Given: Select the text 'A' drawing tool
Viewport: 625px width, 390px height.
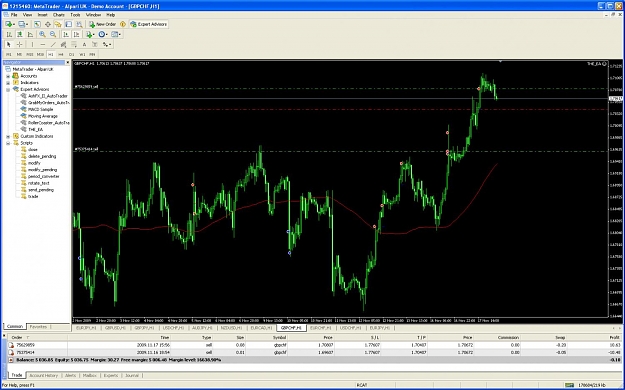Looking at the screenshot, I should pos(85,44).
